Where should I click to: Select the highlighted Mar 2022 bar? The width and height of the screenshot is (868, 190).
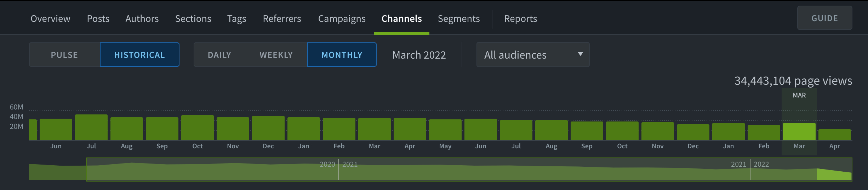click(799, 131)
